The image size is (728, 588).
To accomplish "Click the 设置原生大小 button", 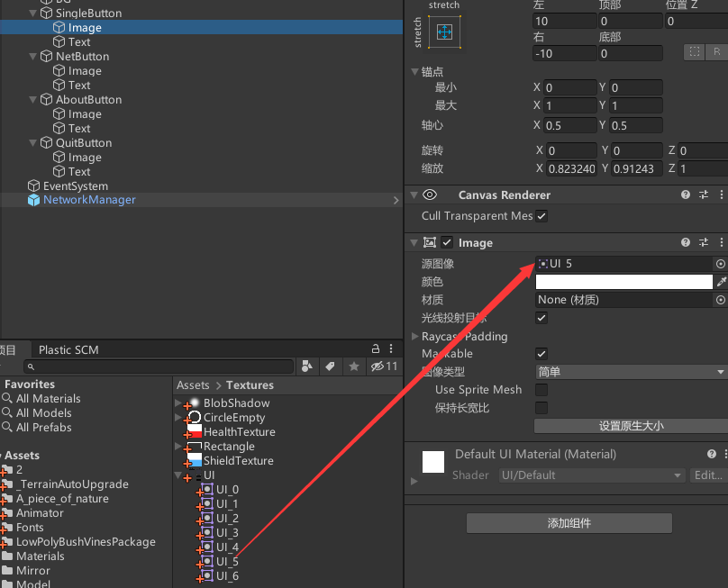I will point(630,426).
